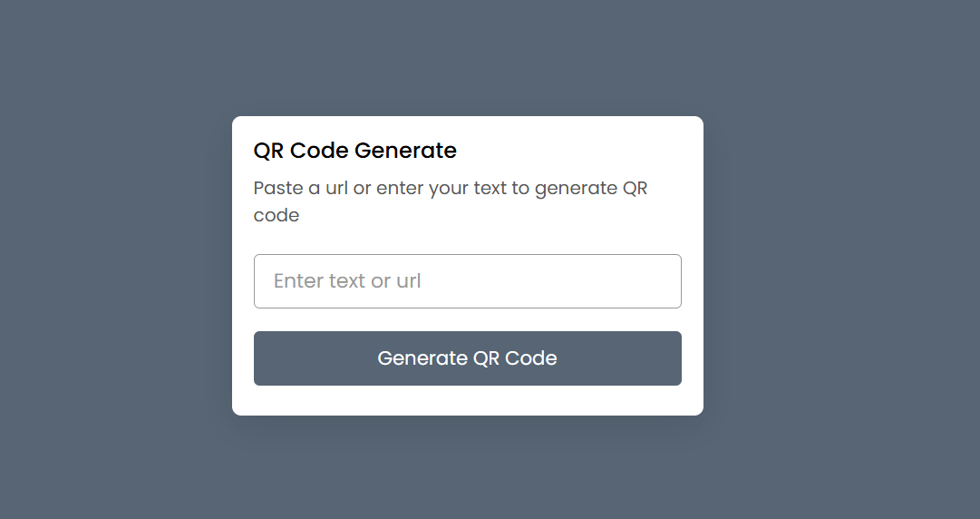Viewport: 980px width, 519px height.
Task: Click the word "QR" in the heading
Action: tap(268, 151)
